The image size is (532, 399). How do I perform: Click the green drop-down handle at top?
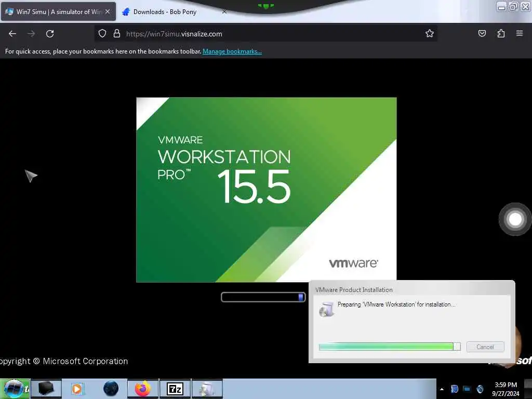(265, 6)
